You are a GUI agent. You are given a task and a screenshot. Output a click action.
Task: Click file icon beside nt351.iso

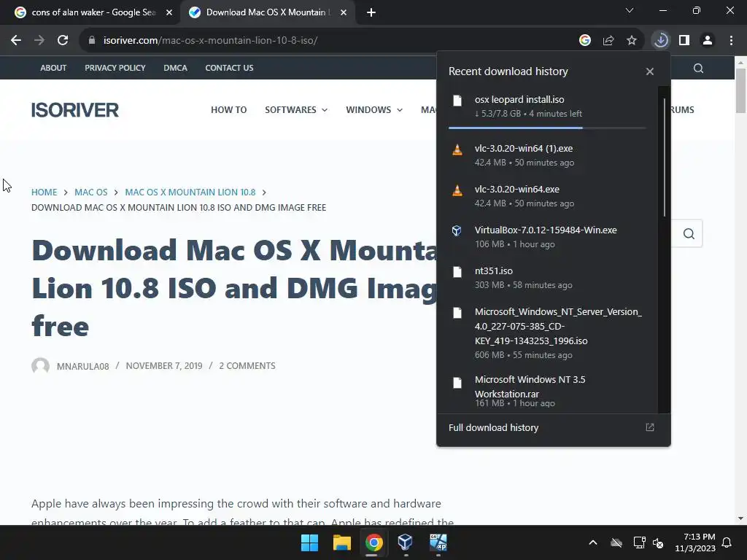(457, 272)
